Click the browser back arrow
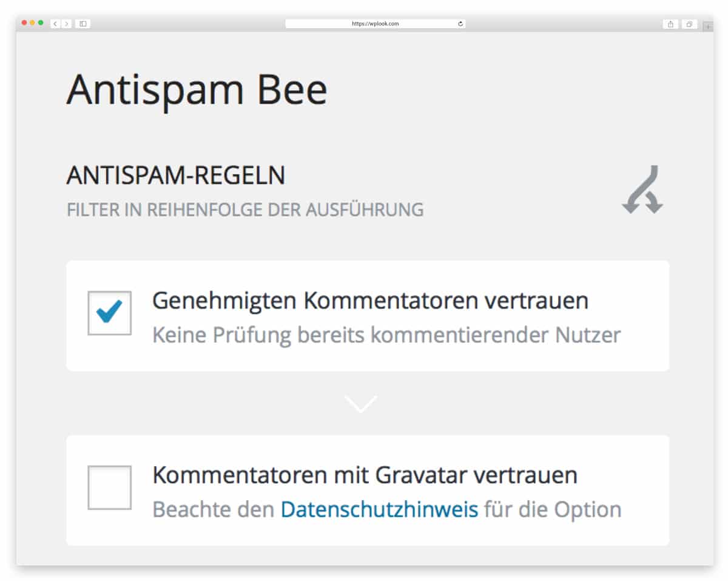 (55, 24)
